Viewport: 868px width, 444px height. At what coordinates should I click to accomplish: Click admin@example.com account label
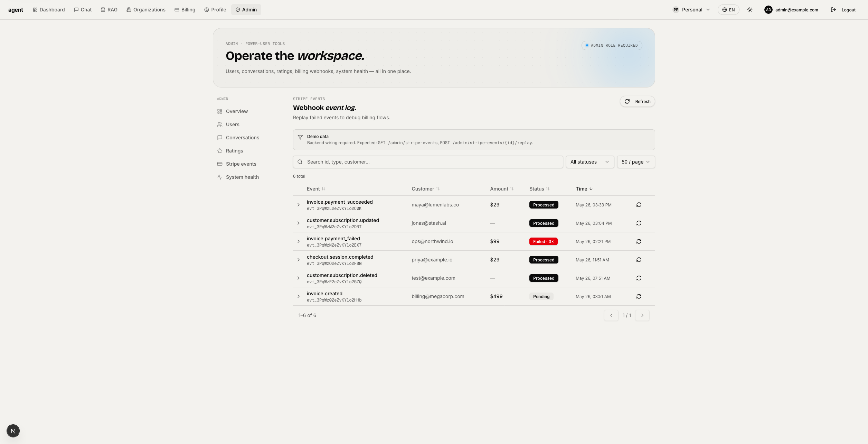[796, 10]
